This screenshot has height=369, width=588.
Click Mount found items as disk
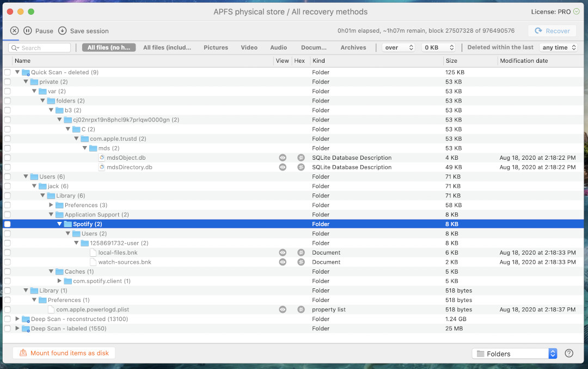[64, 353]
